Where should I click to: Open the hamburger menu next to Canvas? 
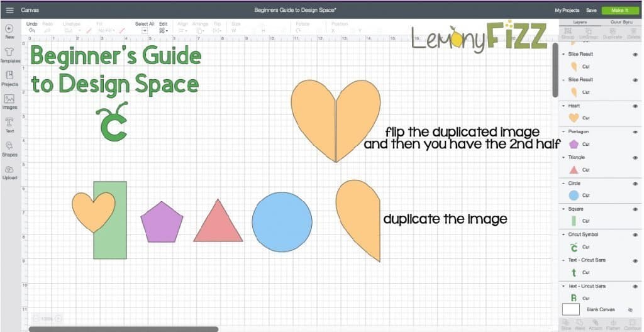click(x=9, y=10)
